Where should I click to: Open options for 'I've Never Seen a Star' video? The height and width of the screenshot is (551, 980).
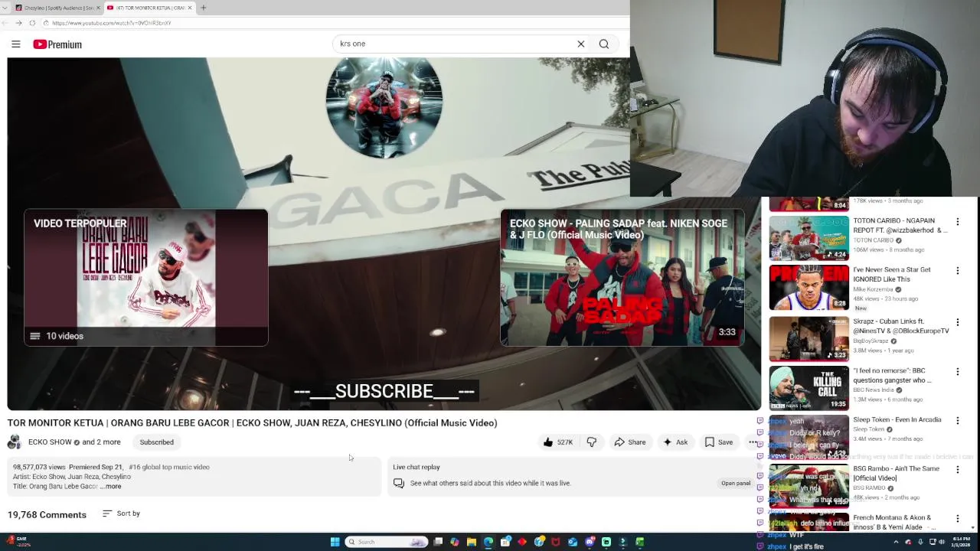point(957,271)
